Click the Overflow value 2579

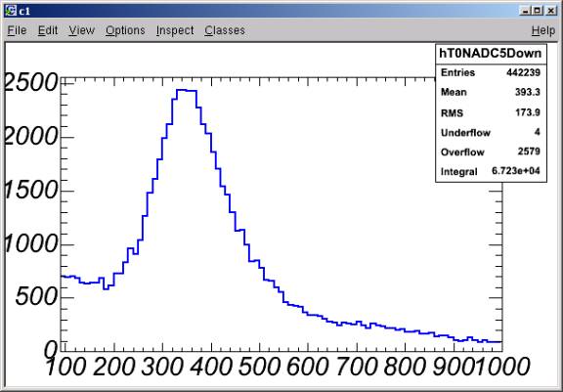coord(529,152)
